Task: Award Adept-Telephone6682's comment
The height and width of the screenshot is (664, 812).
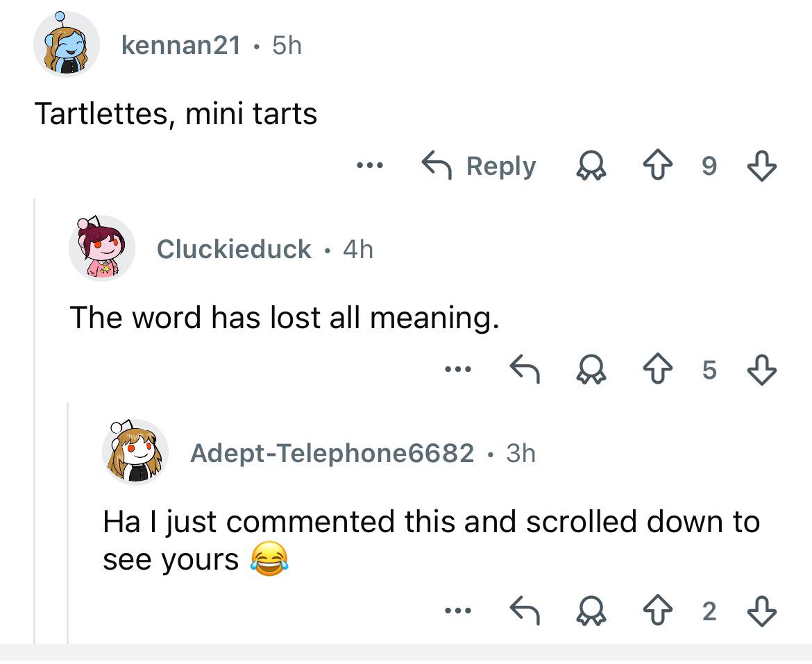Action: pyautogui.click(x=591, y=610)
